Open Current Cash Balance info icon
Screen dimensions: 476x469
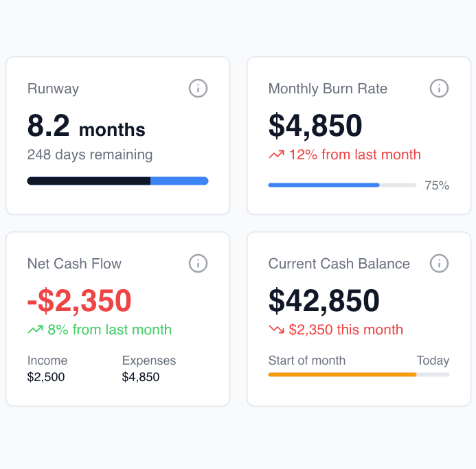tap(439, 264)
